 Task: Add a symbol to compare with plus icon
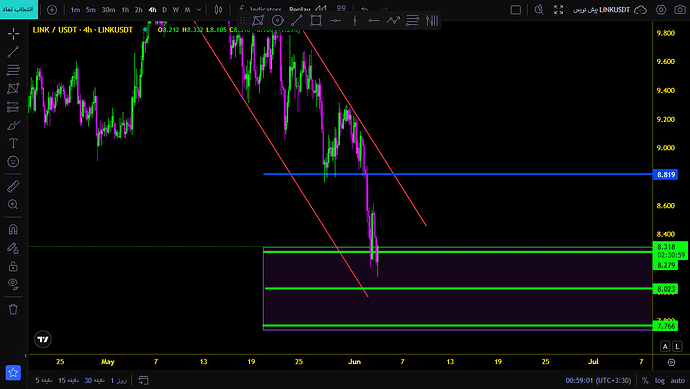(x=52, y=10)
